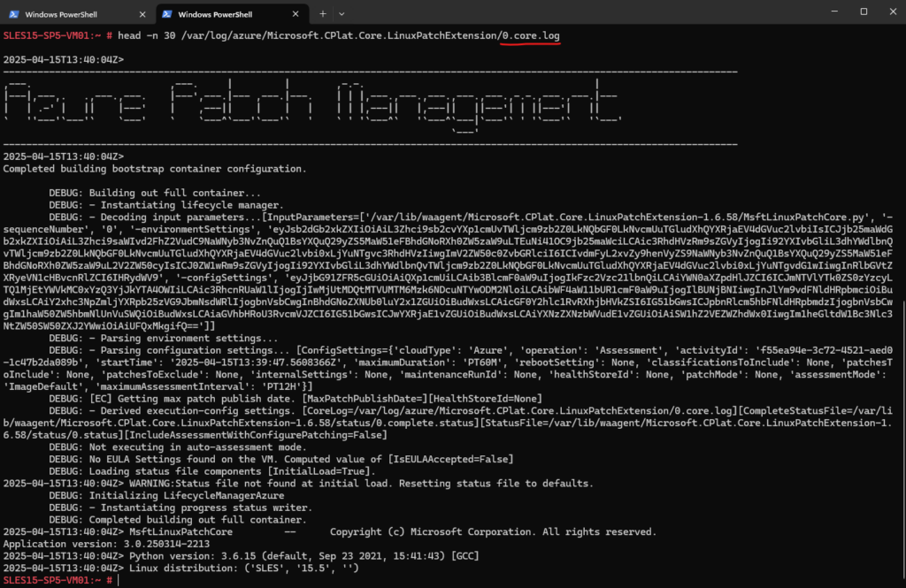Click PowerShell icon on second tab
Viewport: 906px width, 588px height.
point(167,14)
